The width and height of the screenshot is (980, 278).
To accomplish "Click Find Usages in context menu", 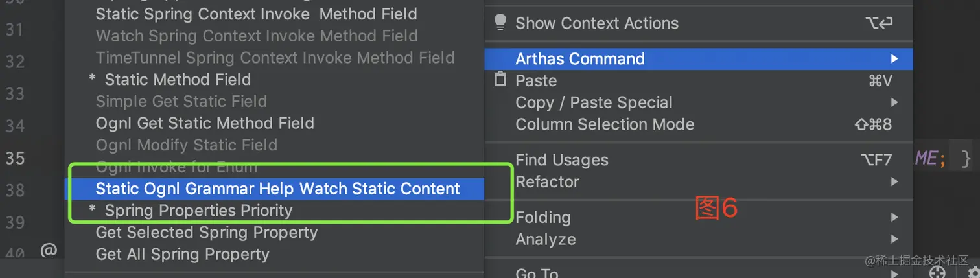I will click(x=561, y=160).
